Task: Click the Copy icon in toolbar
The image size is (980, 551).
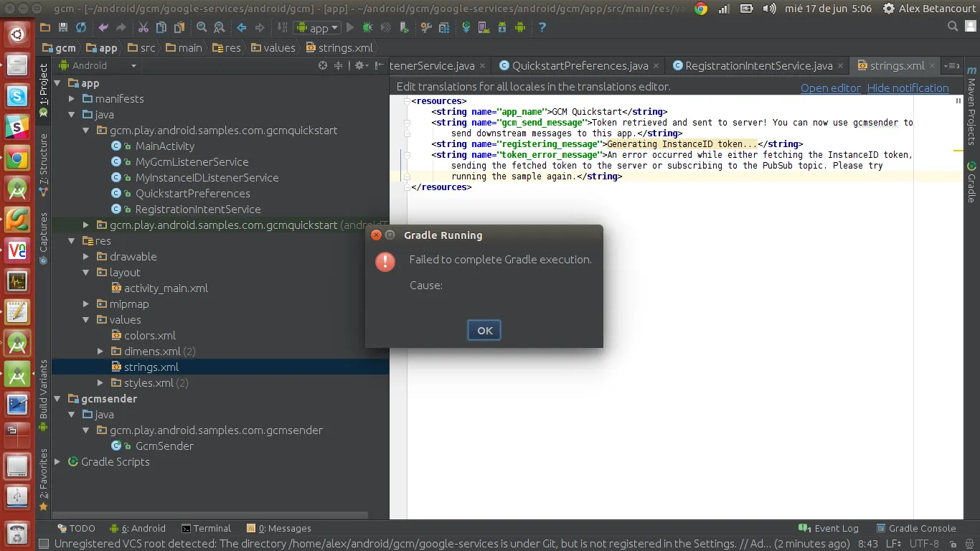Action: pos(161,28)
